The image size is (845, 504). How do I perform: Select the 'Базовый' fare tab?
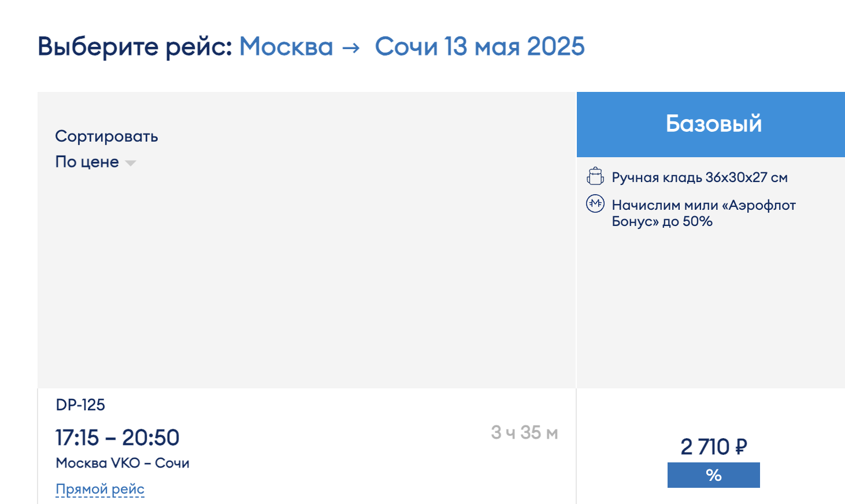[x=711, y=124]
